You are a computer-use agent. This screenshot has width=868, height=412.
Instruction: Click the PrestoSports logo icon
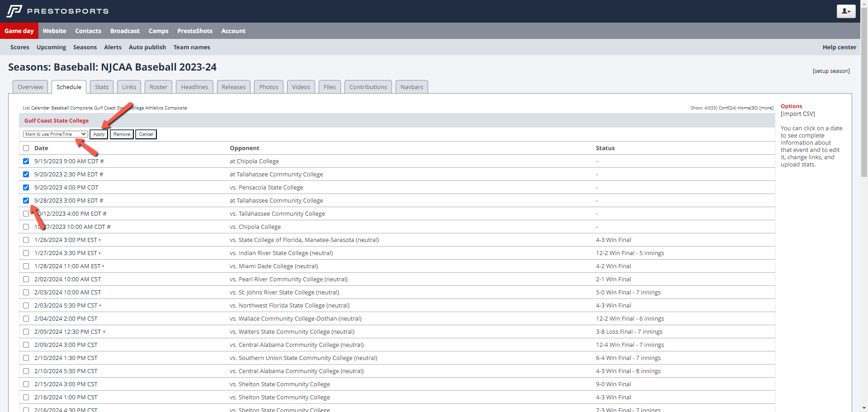tap(14, 11)
